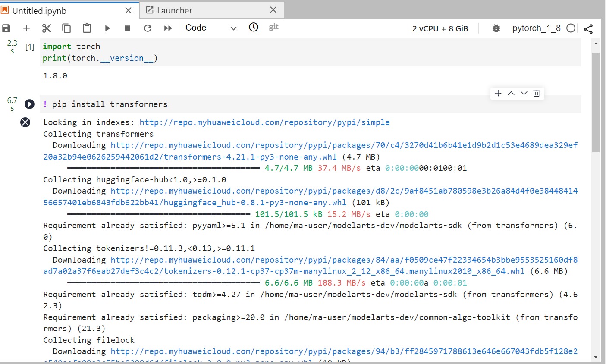Screen dimensions: 606x364
Task: Click the share notebook icon
Action: click(588, 29)
